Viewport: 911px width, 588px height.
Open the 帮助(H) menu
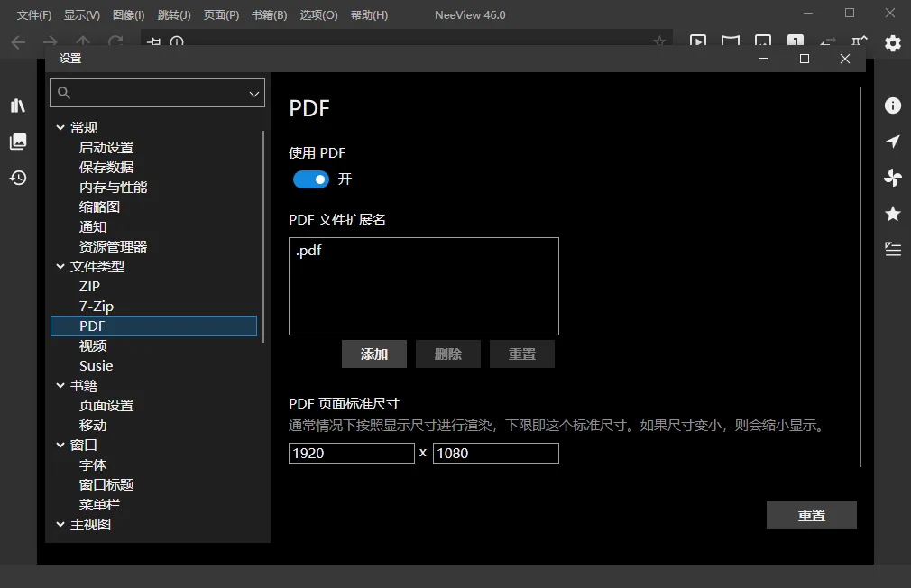370,15
